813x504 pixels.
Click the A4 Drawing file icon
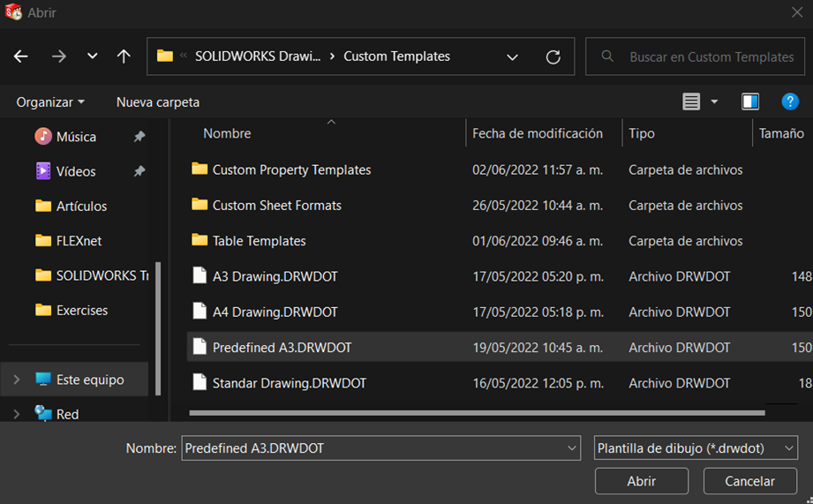tap(199, 311)
